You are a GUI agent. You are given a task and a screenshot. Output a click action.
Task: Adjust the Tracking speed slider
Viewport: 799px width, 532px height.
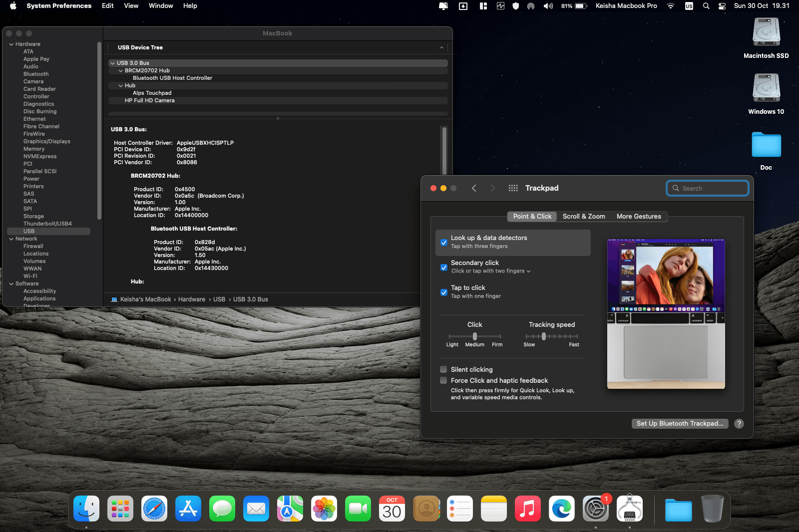tap(544, 336)
